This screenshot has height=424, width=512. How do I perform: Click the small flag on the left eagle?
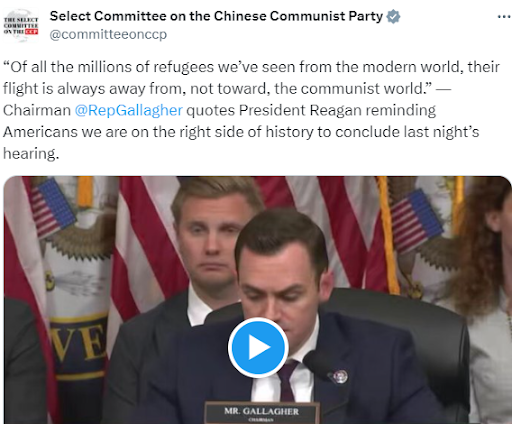[x=52, y=207]
